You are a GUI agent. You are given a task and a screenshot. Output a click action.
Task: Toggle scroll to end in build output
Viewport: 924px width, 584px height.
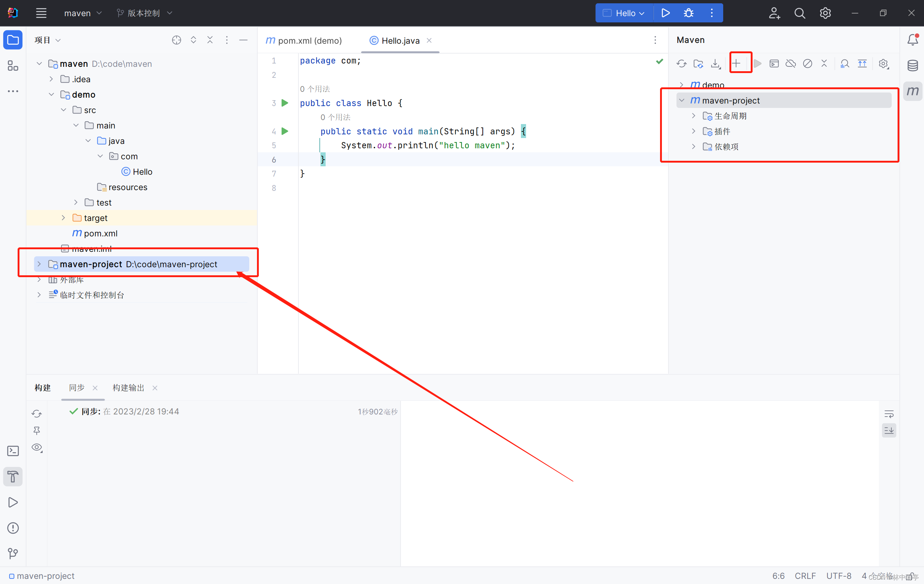pyautogui.click(x=889, y=431)
